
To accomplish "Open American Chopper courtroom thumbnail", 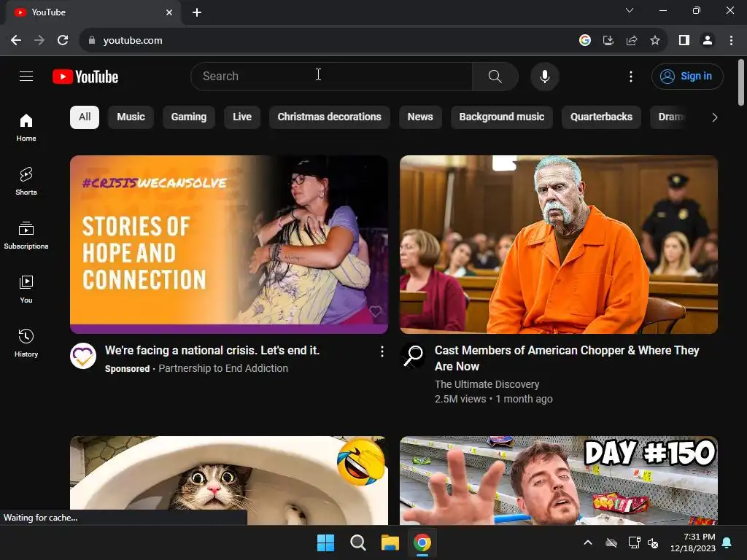I will click(559, 244).
